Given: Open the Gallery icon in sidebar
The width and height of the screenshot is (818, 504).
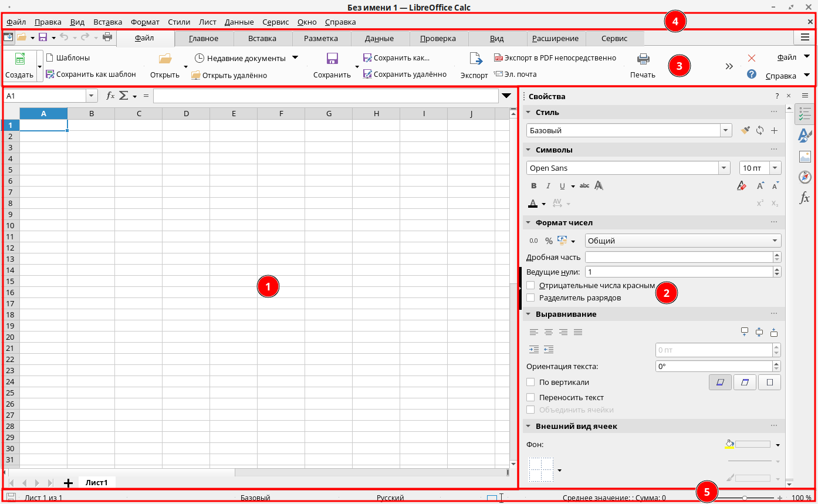Looking at the screenshot, I should [x=805, y=157].
